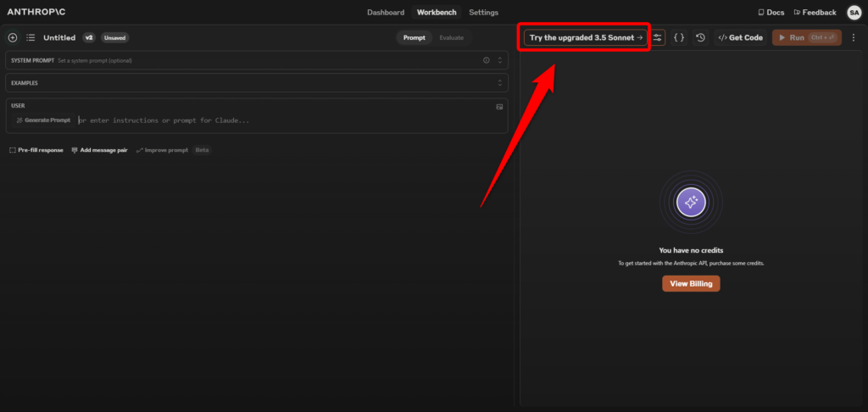Viewport: 868px width, 412px height.
Task: Click the View Billing button
Action: (691, 283)
